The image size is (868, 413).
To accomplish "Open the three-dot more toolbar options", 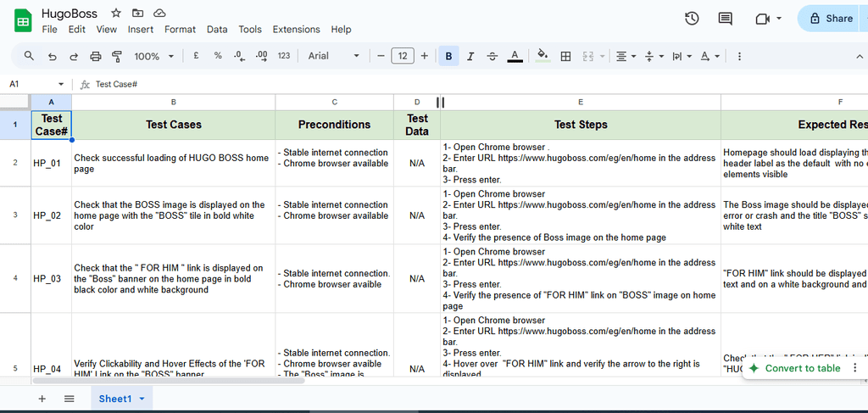I will click(x=739, y=56).
